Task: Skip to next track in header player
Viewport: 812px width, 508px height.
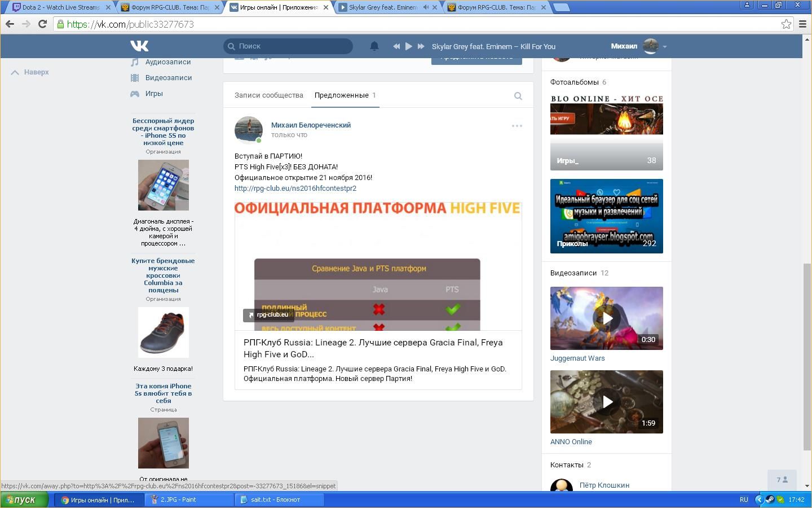Action: (421, 46)
